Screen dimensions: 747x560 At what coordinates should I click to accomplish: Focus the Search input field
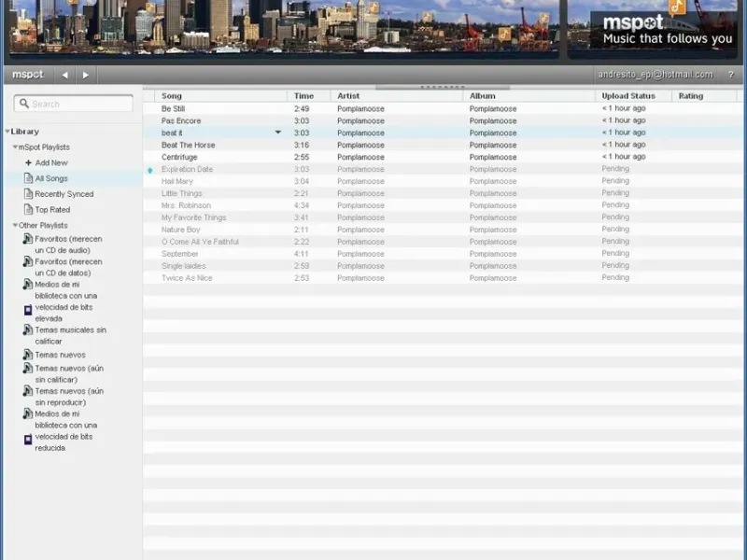[74, 104]
